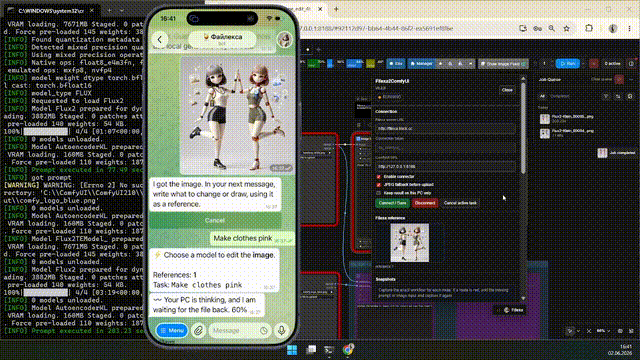Select the terminal tab C:\WINDOWS\system32
The height and width of the screenshot is (360, 640).
point(51,11)
